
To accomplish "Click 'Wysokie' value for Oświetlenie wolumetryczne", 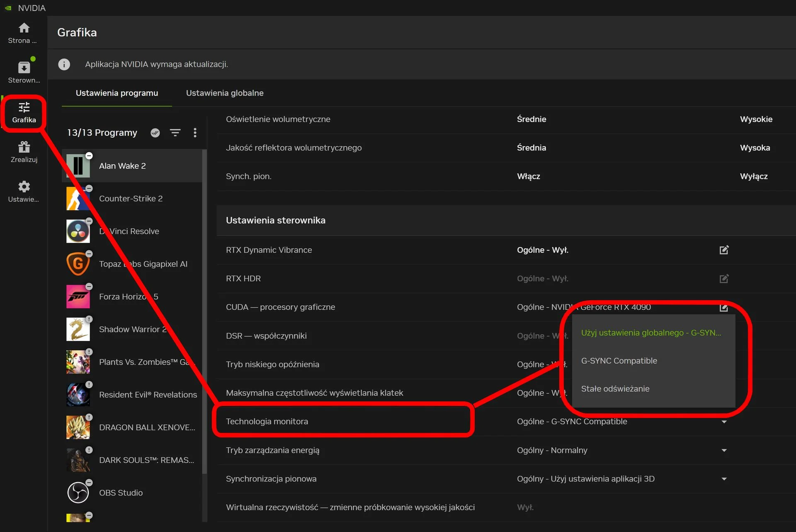I will click(x=756, y=119).
